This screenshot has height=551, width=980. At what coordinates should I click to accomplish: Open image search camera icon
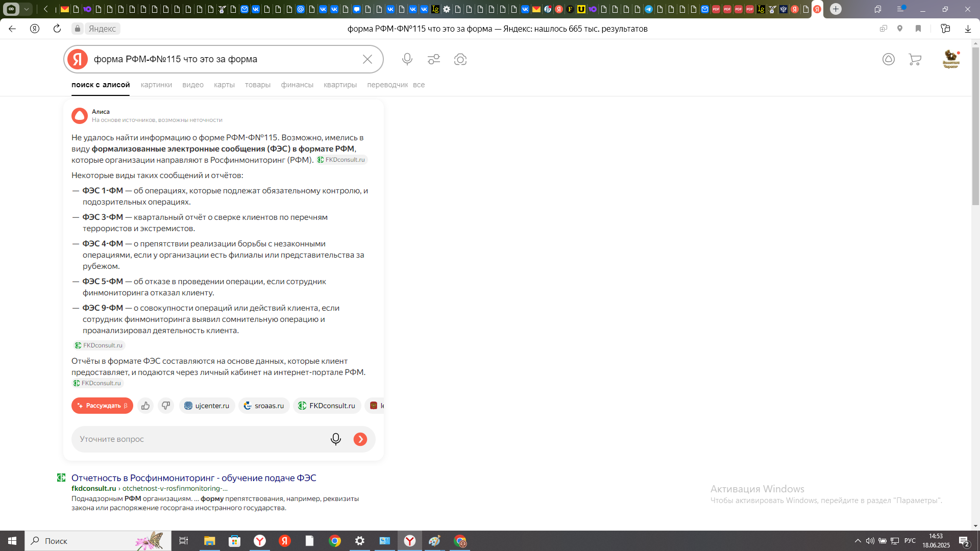tap(460, 59)
